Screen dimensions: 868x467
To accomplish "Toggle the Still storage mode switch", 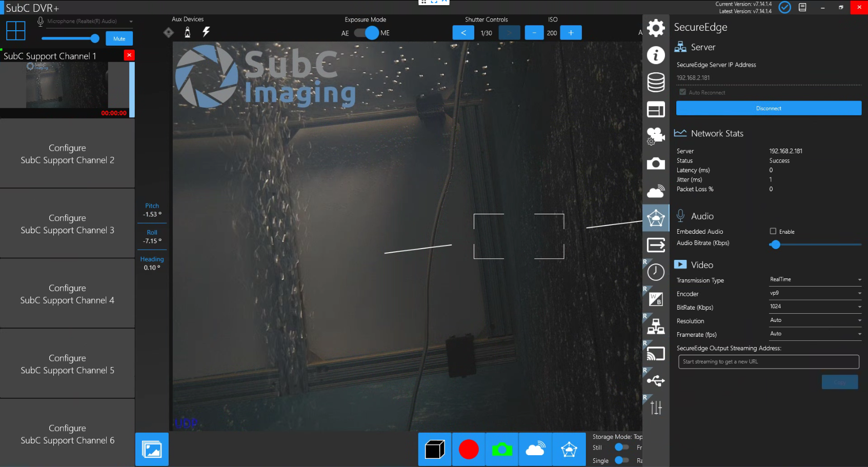I will coord(621,448).
